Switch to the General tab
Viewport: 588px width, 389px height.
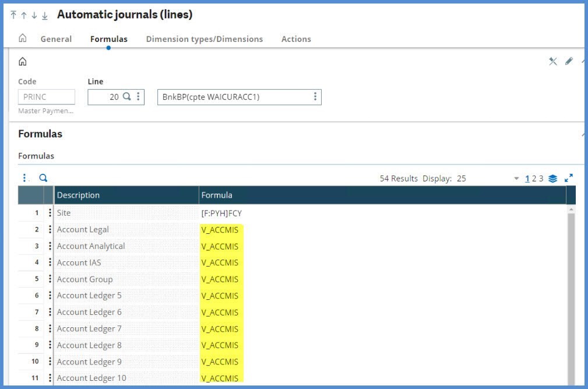[x=56, y=39]
